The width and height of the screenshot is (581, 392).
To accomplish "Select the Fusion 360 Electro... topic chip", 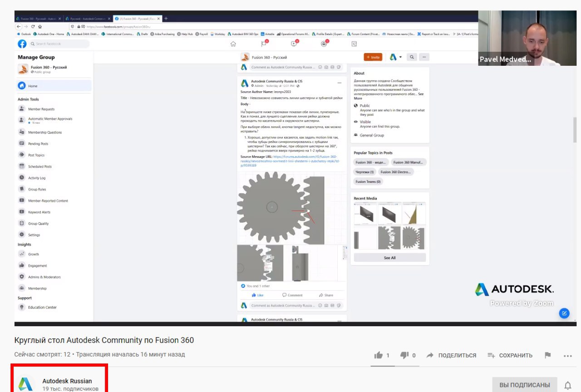I will [x=395, y=172].
